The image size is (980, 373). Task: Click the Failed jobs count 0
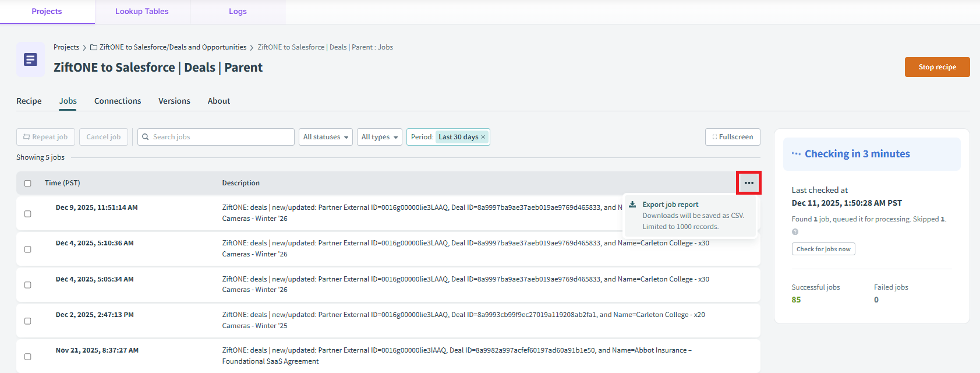(876, 300)
